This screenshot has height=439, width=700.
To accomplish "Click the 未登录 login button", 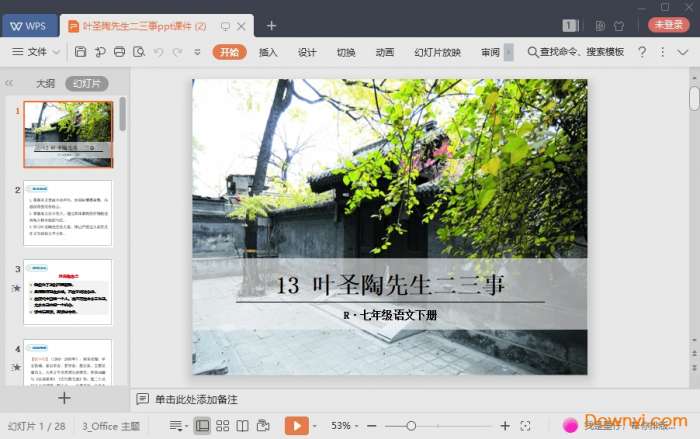I will click(668, 25).
